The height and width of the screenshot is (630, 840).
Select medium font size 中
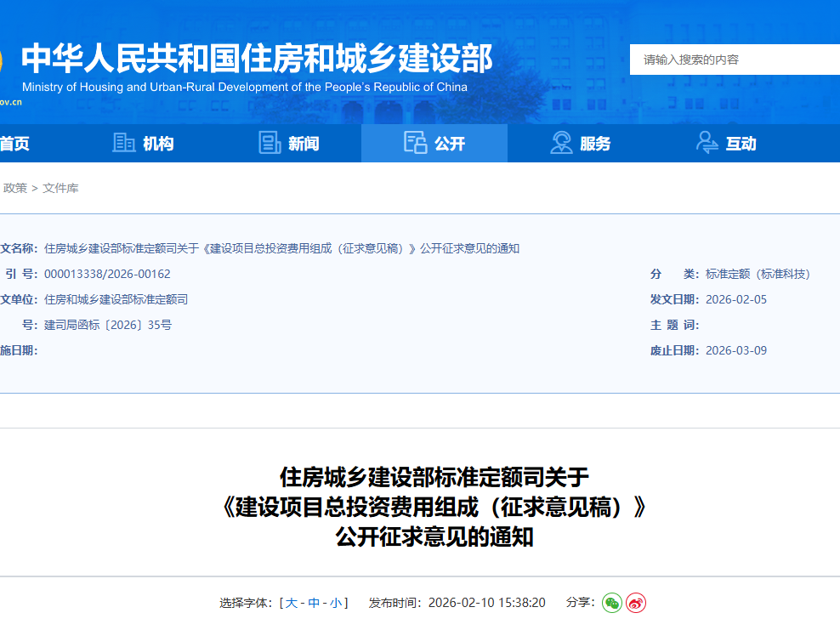coord(315,602)
